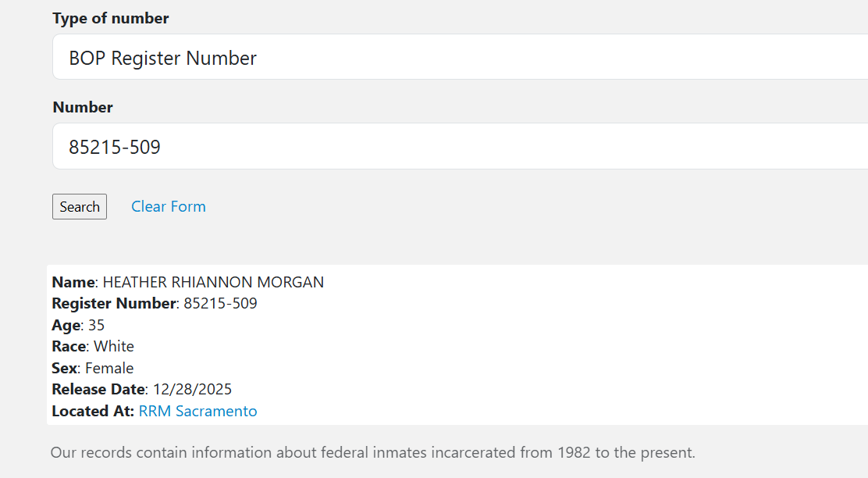Image resolution: width=868 pixels, height=478 pixels.
Task: Click the "Register Number" result label
Action: coord(114,304)
